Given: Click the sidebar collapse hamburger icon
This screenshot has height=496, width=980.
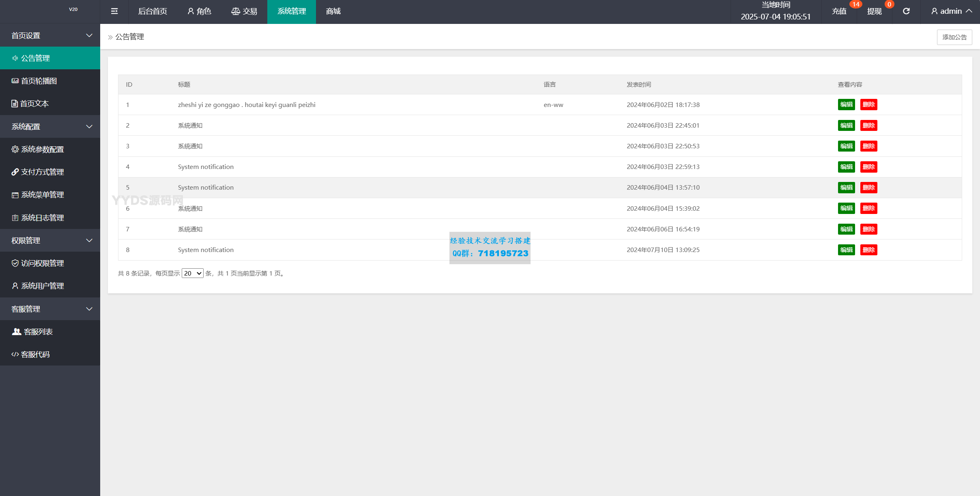Looking at the screenshot, I should tap(114, 11).
